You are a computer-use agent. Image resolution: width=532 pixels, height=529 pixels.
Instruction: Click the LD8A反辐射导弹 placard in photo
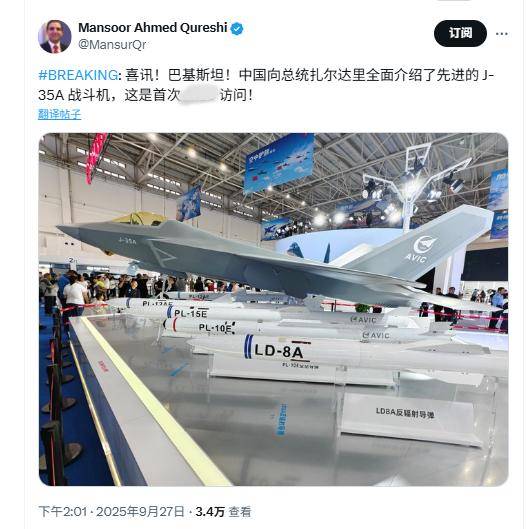click(x=405, y=412)
